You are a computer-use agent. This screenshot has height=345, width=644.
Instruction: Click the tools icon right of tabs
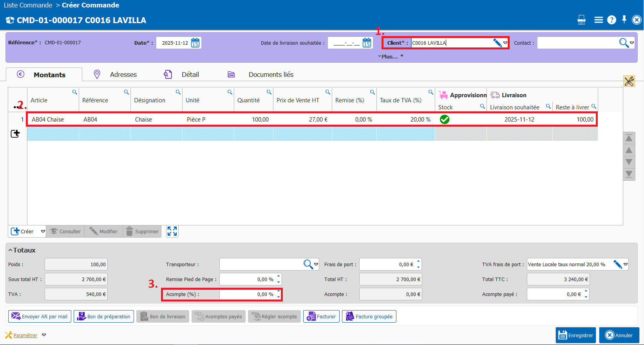pyautogui.click(x=629, y=81)
